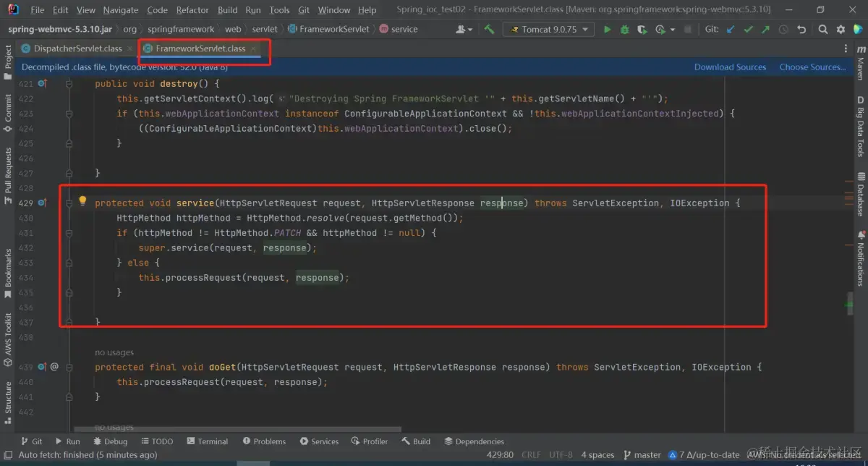Open the Bookmarks tool window
The height and width of the screenshot is (466, 868).
[x=8, y=274]
